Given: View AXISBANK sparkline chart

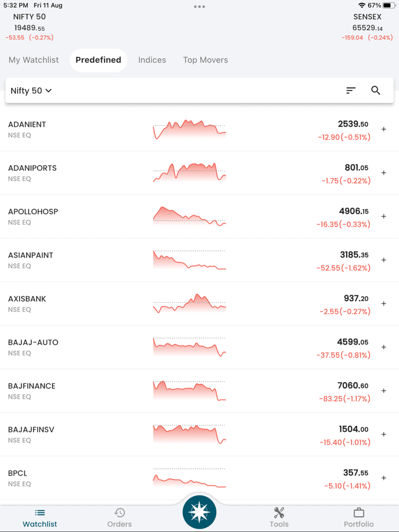Looking at the screenshot, I should [189, 304].
